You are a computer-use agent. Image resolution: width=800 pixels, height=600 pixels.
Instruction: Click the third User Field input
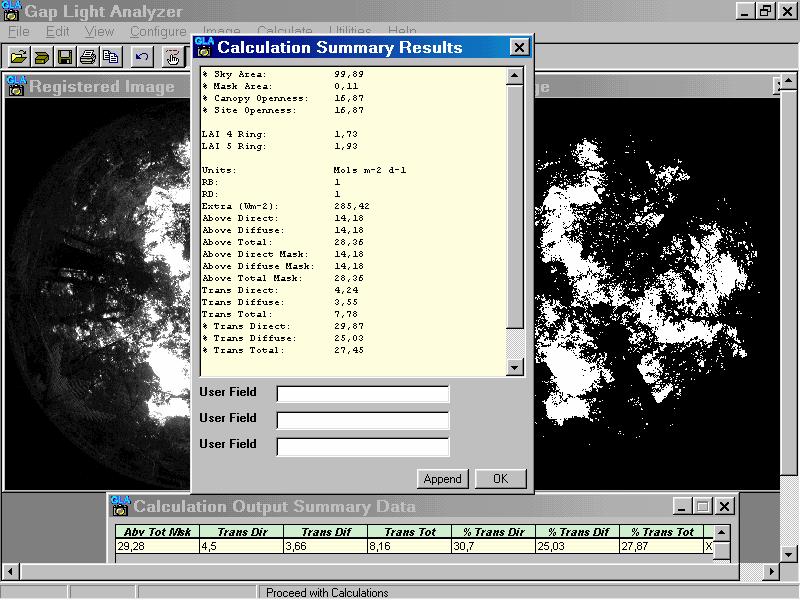[x=363, y=446]
